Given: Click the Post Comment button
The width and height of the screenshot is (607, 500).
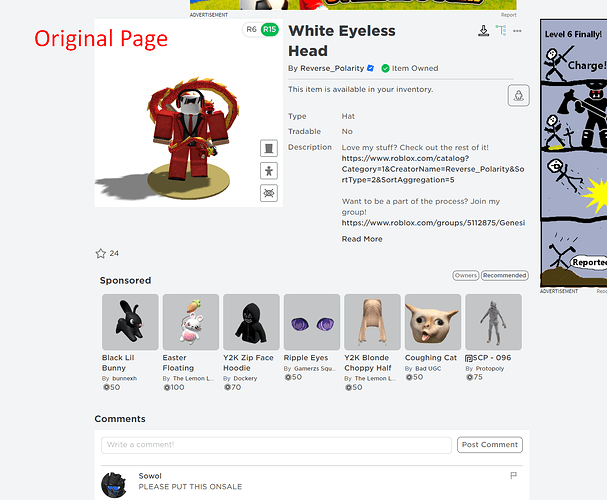Looking at the screenshot, I should tap(490, 445).
